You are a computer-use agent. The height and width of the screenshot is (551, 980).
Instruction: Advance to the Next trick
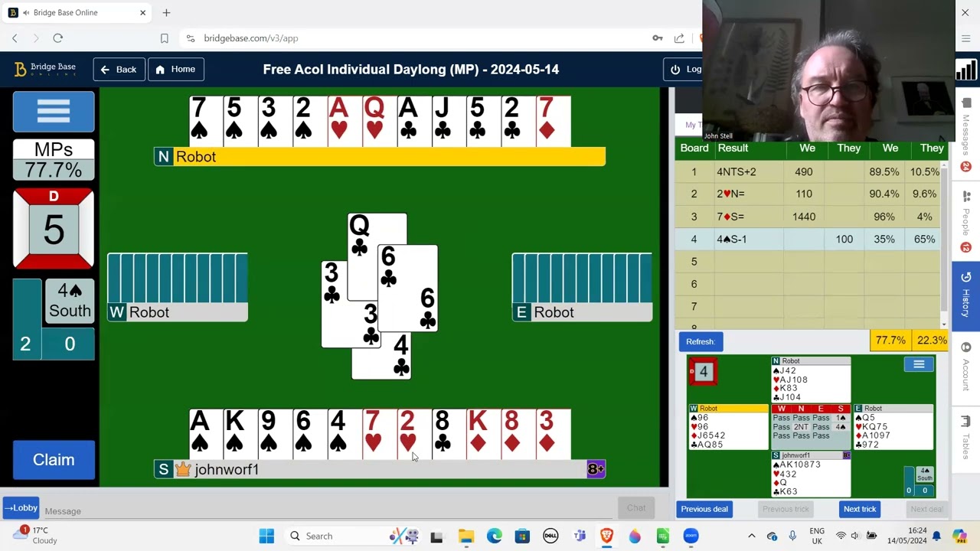pyautogui.click(x=859, y=509)
